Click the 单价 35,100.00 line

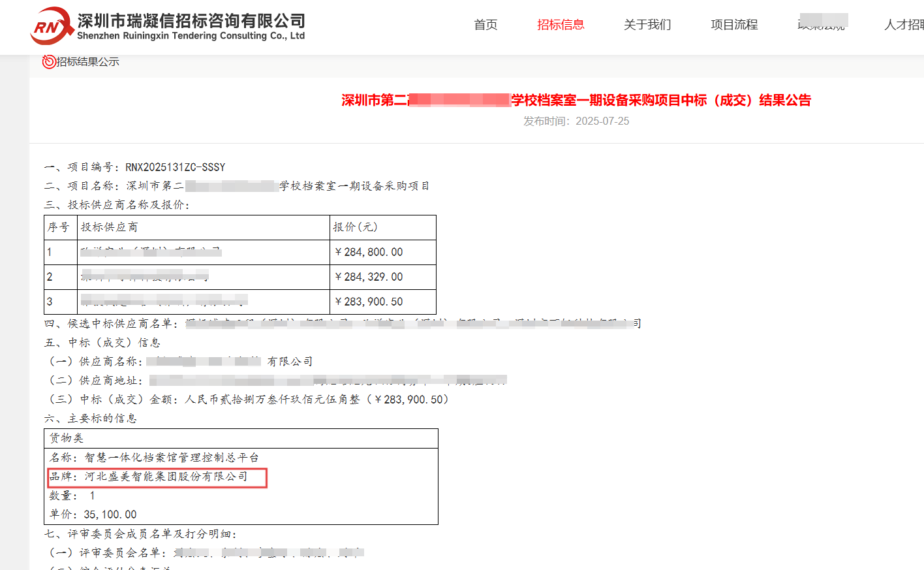pos(93,515)
